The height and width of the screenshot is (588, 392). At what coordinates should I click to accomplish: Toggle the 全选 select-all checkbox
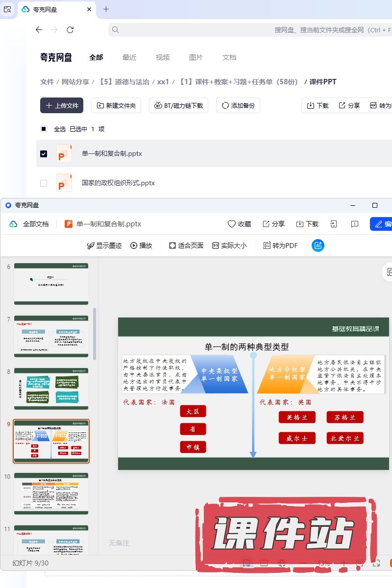[44, 129]
